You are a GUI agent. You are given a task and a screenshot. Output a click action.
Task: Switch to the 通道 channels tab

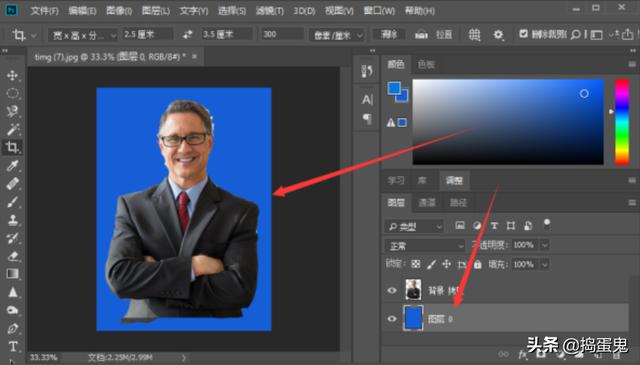click(427, 203)
